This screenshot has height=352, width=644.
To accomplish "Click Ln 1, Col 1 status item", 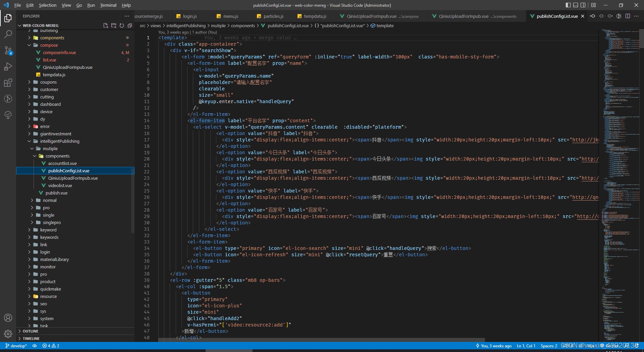I will click(526, 346).
